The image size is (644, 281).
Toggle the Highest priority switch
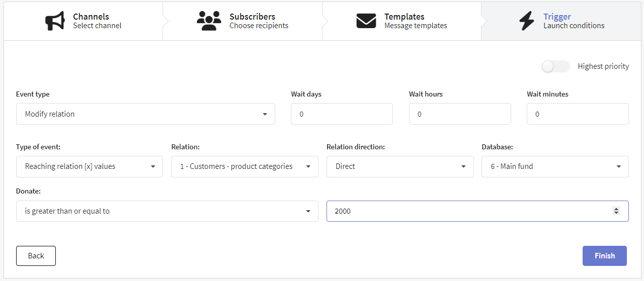tap(555, 66)
